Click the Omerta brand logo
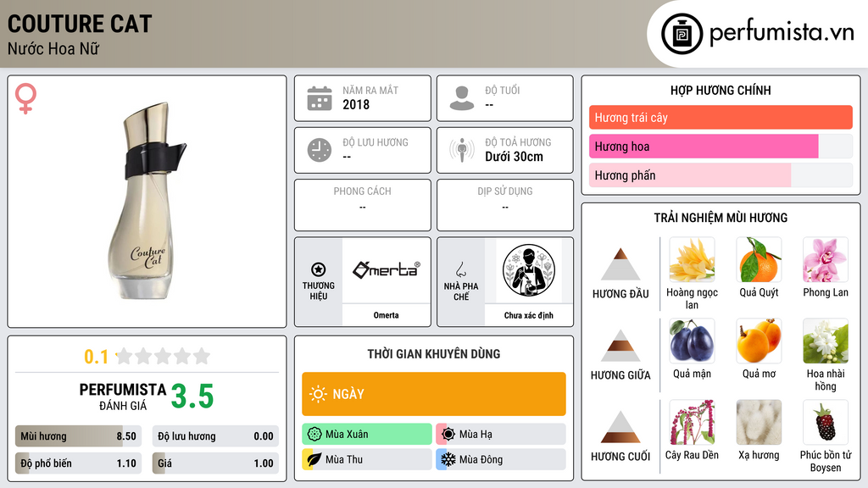868x488 pixels. (386, 269)
